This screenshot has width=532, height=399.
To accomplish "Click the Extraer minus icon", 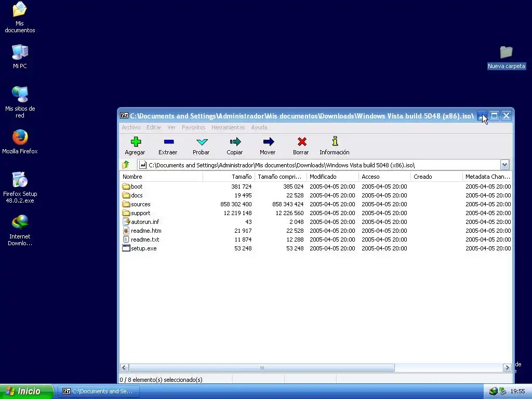I will pos(169,141).
